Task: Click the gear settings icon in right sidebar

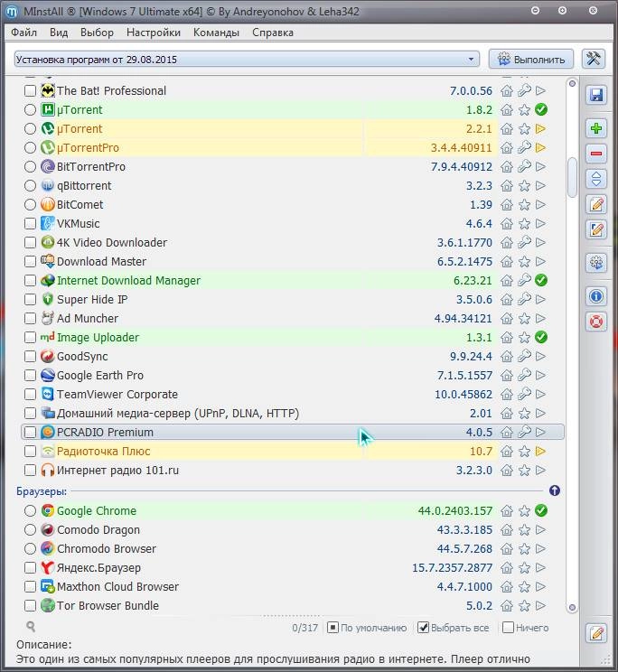Action: pos(596,263)
